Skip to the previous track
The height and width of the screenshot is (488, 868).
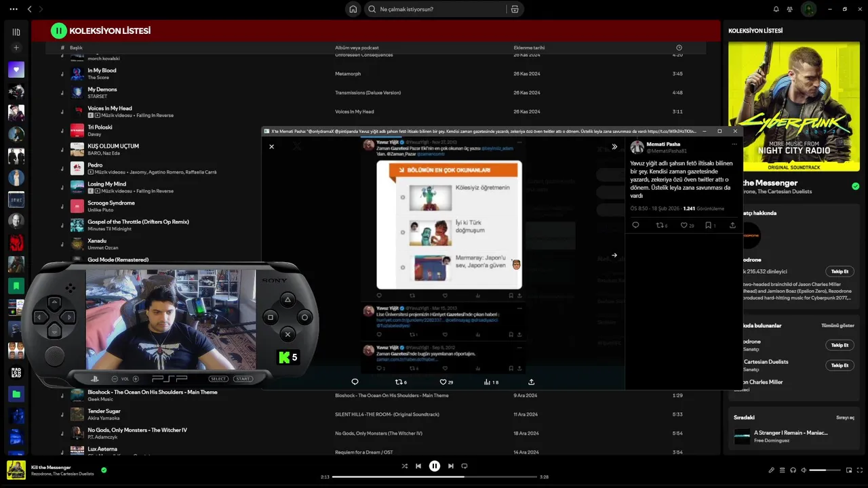(x=418, y=466)
